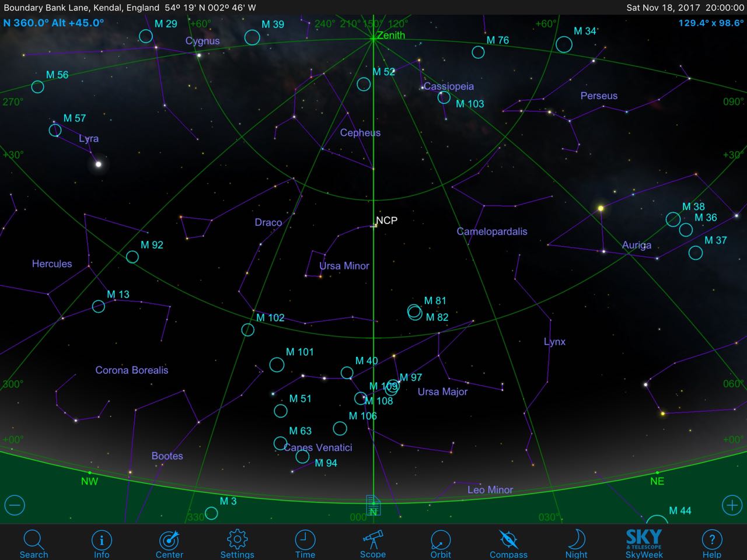Toggle the Compass mode
This screenshot has width=747, height=560.
coord(508,543)
